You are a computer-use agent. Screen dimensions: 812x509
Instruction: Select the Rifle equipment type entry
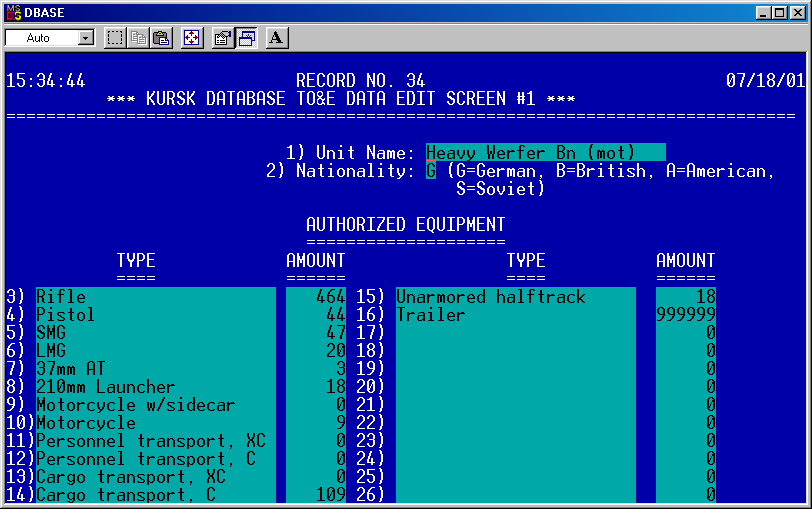pos(155,297)
